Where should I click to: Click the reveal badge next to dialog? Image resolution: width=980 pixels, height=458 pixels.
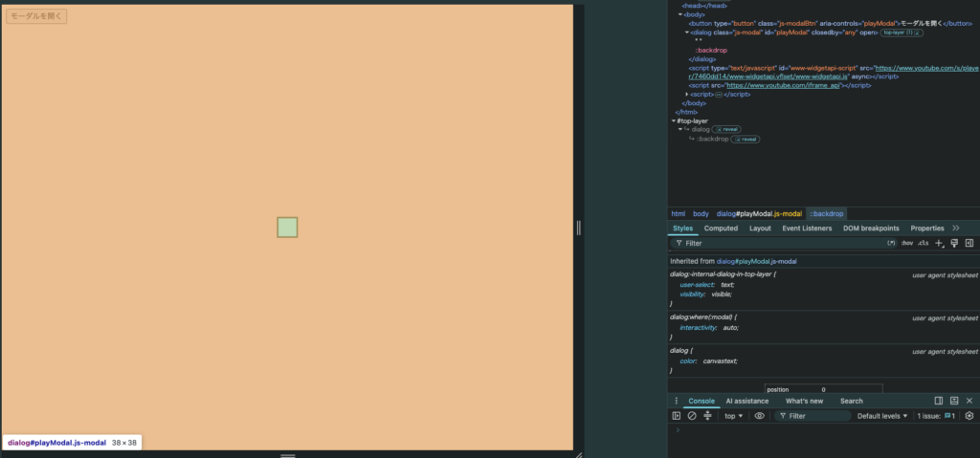(727, 129)
